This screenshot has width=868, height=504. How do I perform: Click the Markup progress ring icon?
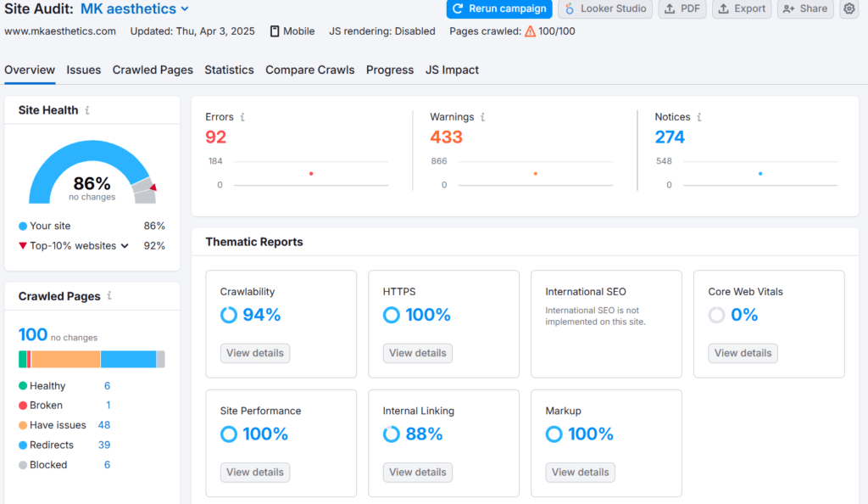[x=554, y=434]
